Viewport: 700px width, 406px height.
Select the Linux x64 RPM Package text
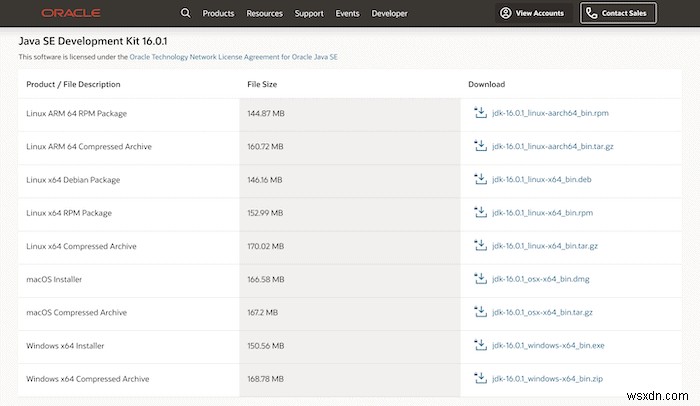click(x=69, y=213)
